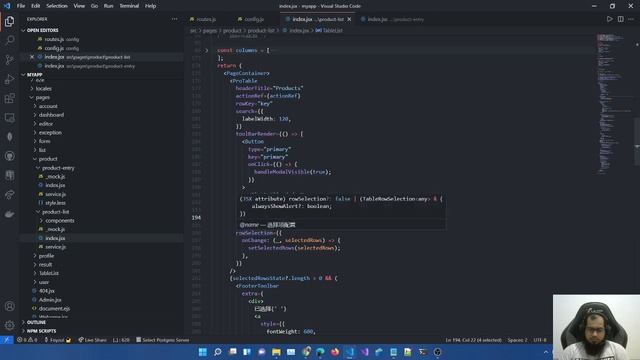Screen dimensions: 640x360
Task: Open index.jsx under product-entry folder
Action: pyautogui.click(x=55, y=185)
